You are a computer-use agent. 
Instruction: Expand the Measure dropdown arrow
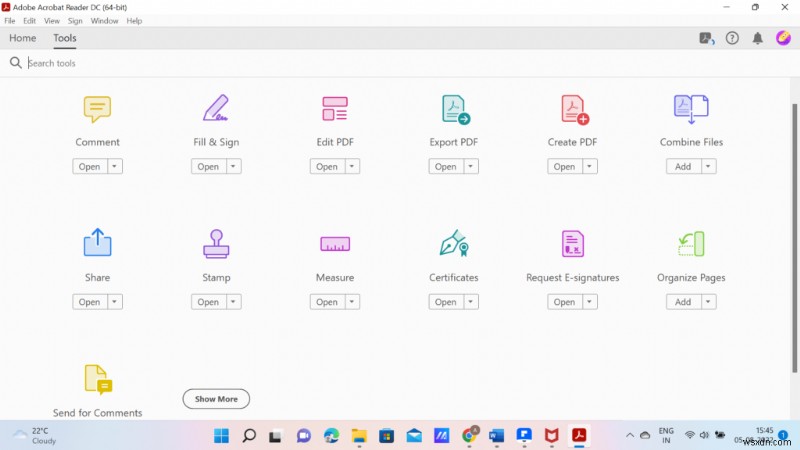pyautogui.click(x=352, y=302)
